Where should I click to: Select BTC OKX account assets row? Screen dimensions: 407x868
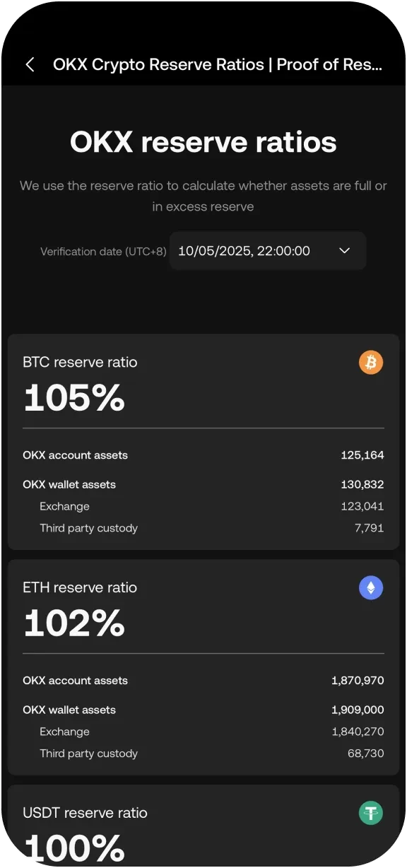click(x=203, y=455)
